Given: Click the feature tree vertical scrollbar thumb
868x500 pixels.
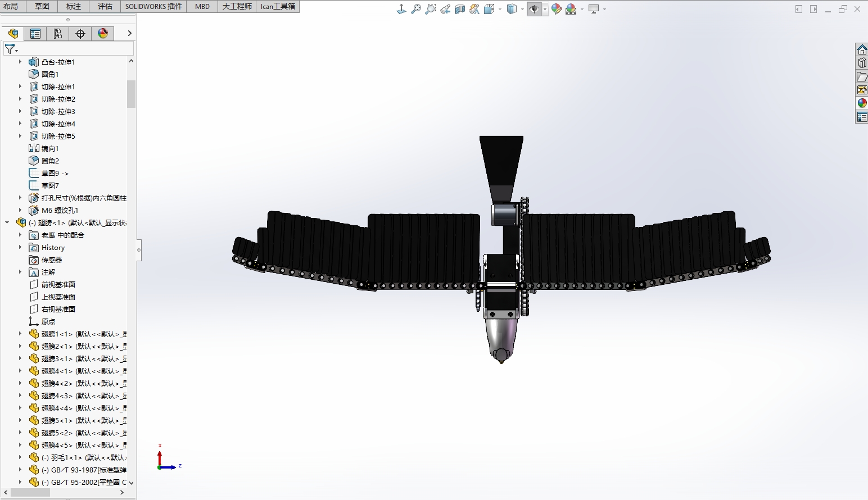Looking at the screenshot, I should pyautogui.click(x=131, y=94).
